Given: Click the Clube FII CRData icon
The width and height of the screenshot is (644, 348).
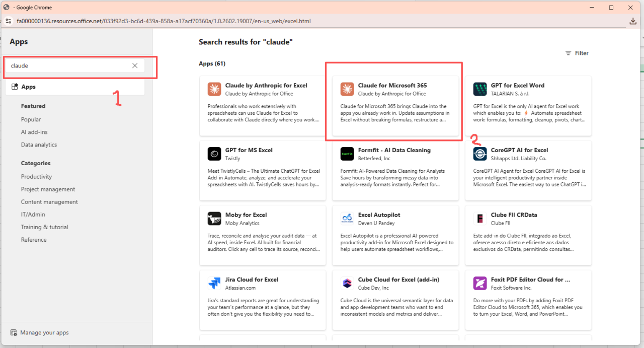Looking at the screenshot, I should point(480,219).
